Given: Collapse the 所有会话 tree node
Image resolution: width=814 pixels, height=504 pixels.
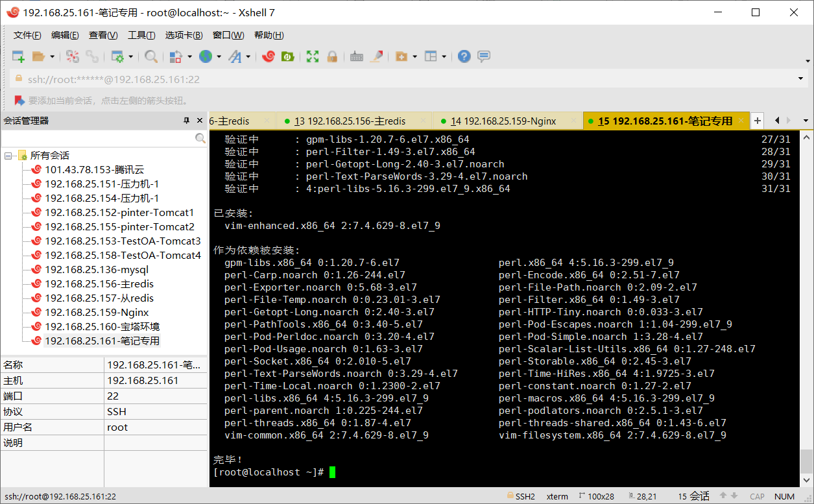Looking at the screenshot, I should point(8,156).
